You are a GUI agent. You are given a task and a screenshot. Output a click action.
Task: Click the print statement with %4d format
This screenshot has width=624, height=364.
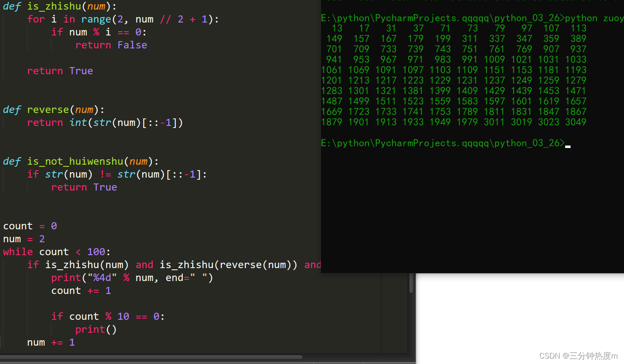[x=131, y=278]
